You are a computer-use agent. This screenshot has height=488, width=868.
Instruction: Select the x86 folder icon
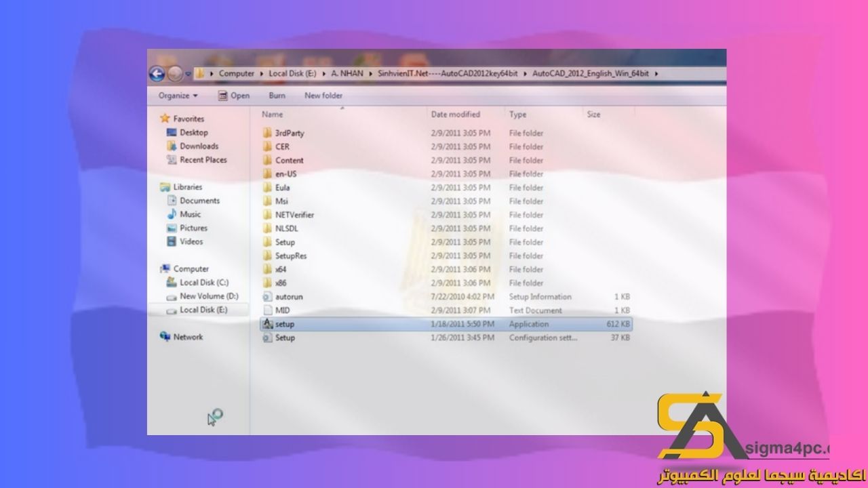[x=267, y=283]
